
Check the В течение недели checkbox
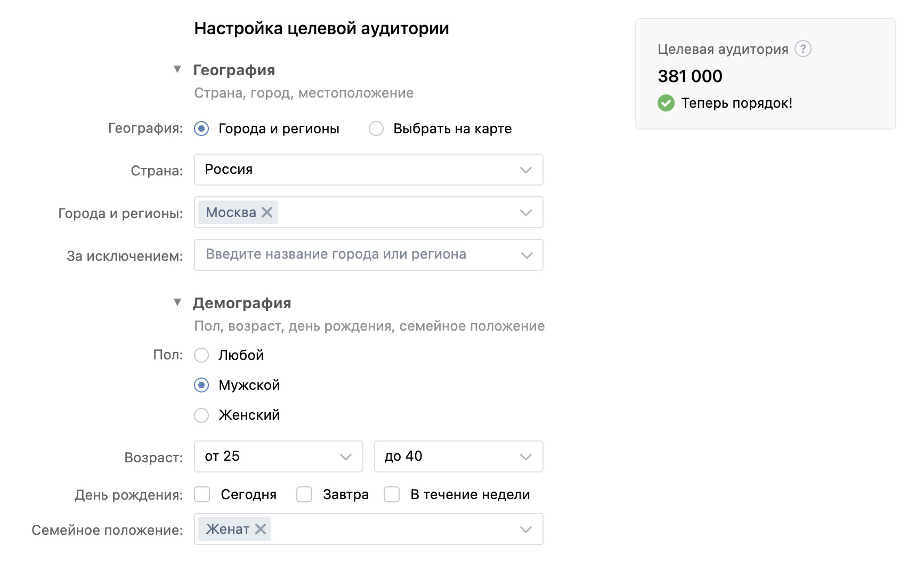392,494
